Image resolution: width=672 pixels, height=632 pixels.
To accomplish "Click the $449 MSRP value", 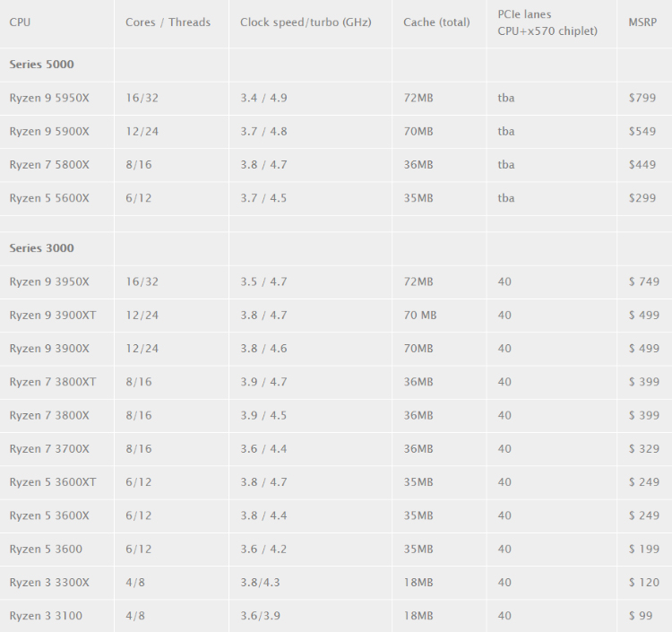I will pyautogui.click(x=642, y=165).
